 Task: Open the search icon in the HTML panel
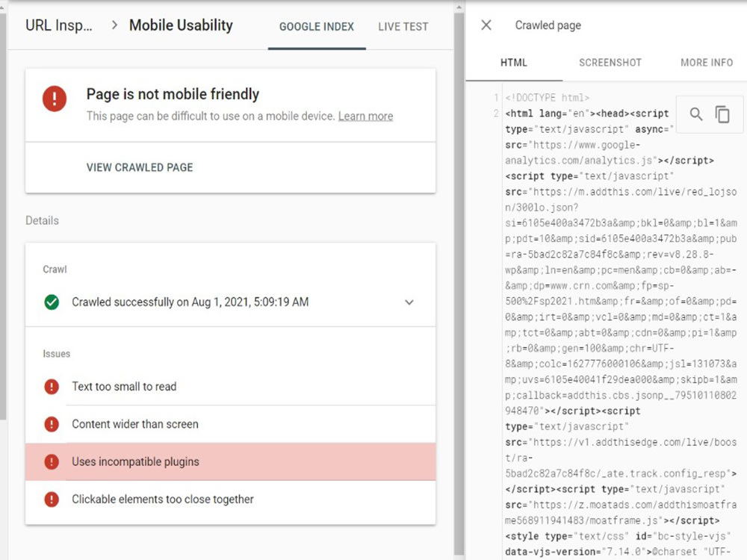695,113
